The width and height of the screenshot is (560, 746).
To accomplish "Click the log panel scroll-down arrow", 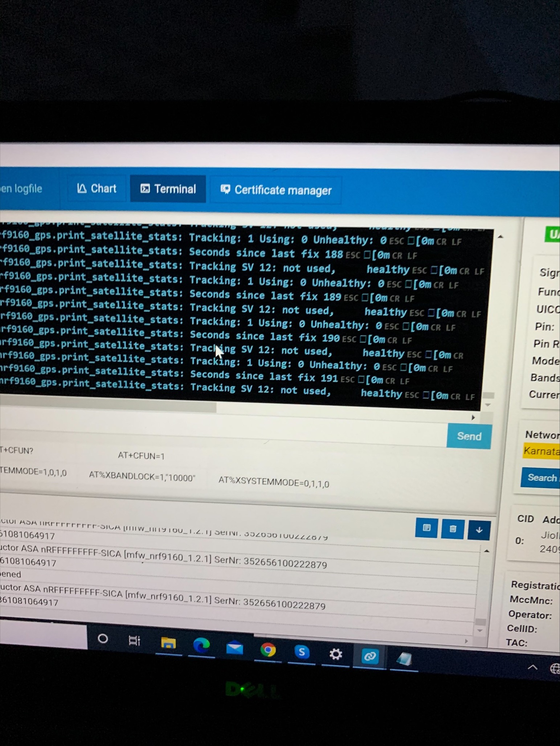I will pyautogui.click(x=480, y=631).
